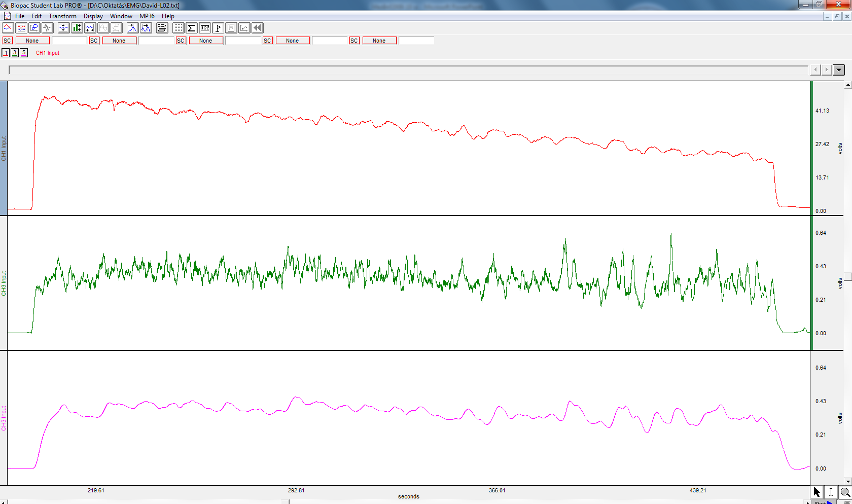Click the Find Next Peak toolbar icon

[x=146, y=28]
